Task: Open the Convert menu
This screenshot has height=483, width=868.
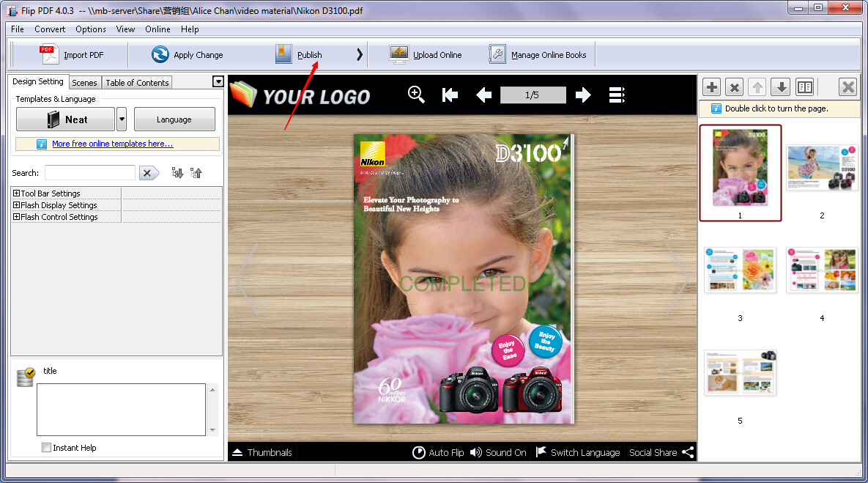Action: tap(50, 29)
